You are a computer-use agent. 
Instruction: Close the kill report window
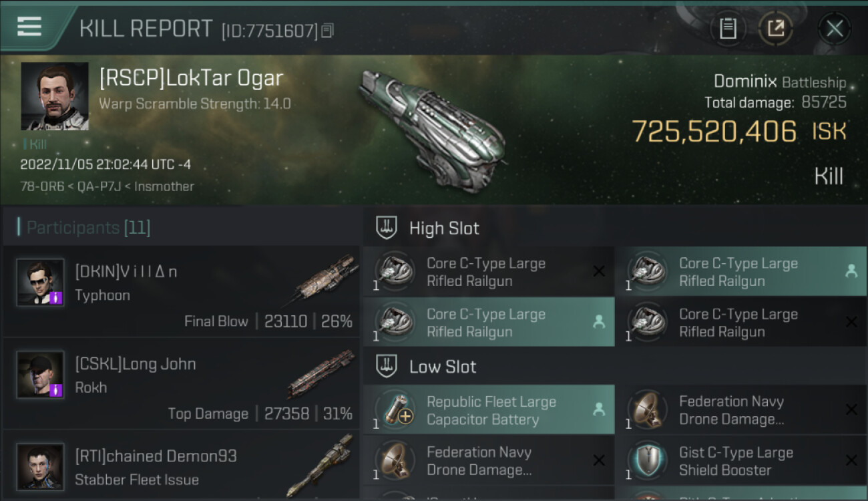click(x=834, y=28)
